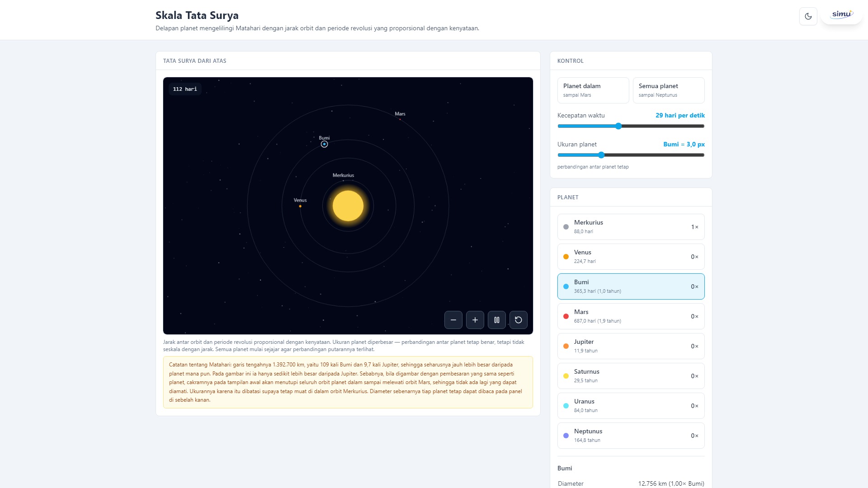This screenshot has height=488, width=868.
Task: Choose Uranus from the planet list
Action: coord(631,406)
